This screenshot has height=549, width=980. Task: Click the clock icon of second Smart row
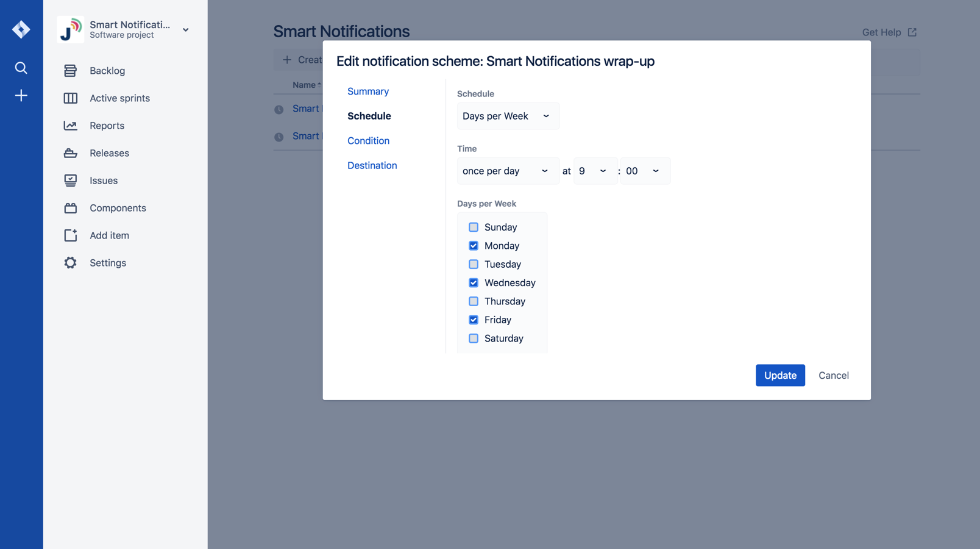(279, 137)
